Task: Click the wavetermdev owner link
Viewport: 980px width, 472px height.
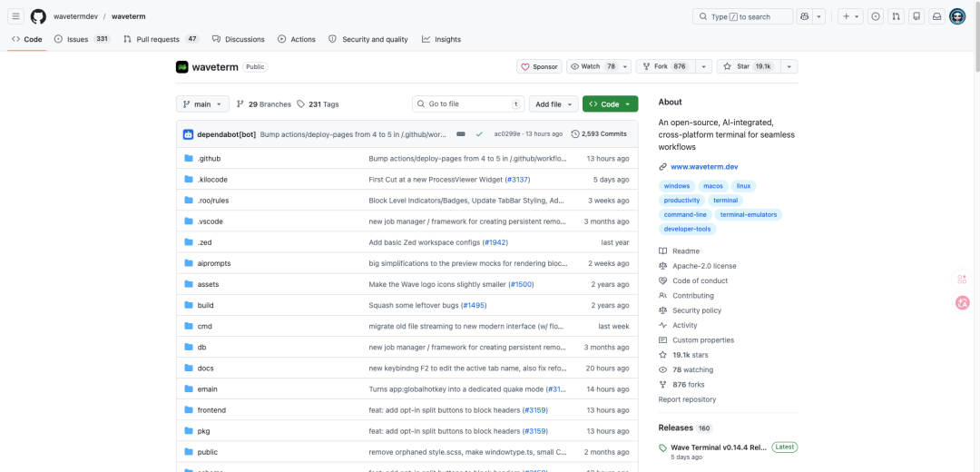Action: coord(75,17)
